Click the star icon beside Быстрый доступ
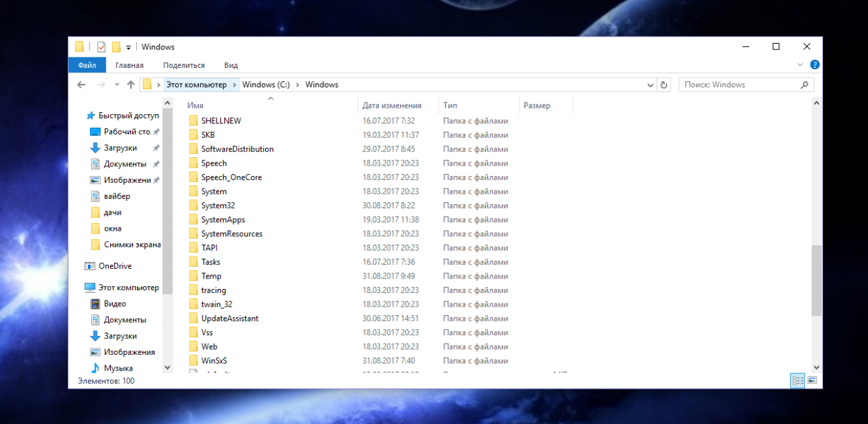 pyautogui.click(x=91, y=115)
